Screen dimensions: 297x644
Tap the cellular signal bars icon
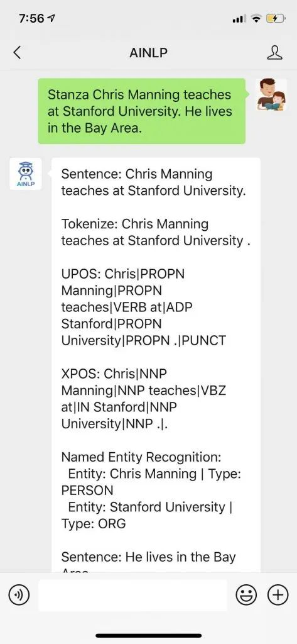[x=239, y=19]
